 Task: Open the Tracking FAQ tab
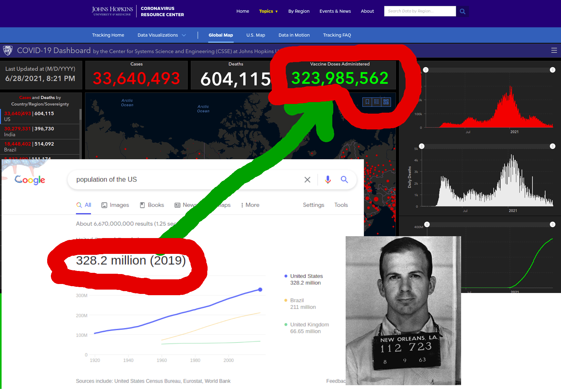coord(337,35)
